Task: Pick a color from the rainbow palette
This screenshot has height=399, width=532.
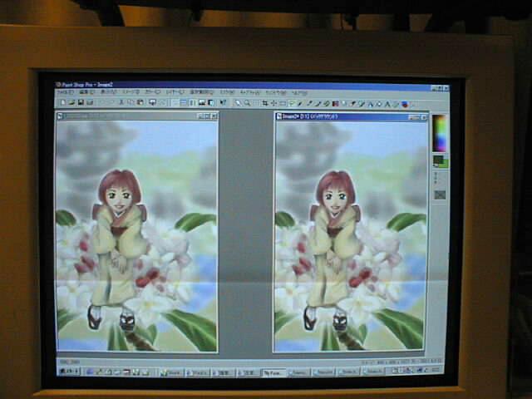Action: tap(440, 133)
